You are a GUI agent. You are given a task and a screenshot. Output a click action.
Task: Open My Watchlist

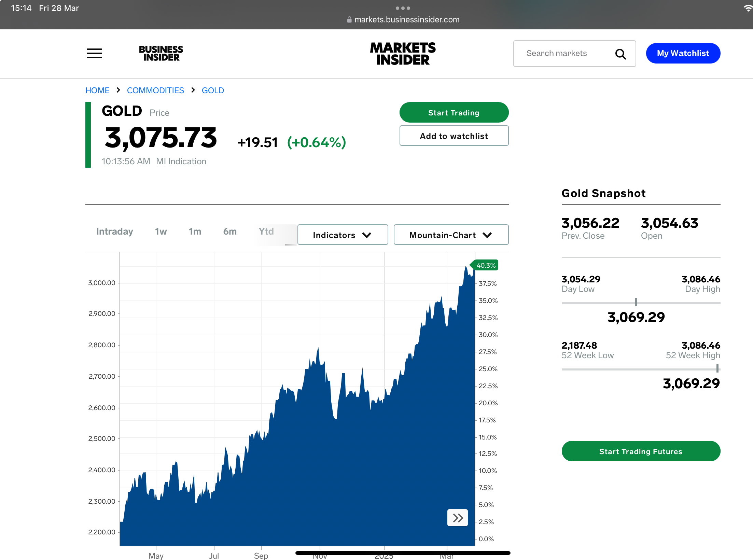click(x=683, y=53)
